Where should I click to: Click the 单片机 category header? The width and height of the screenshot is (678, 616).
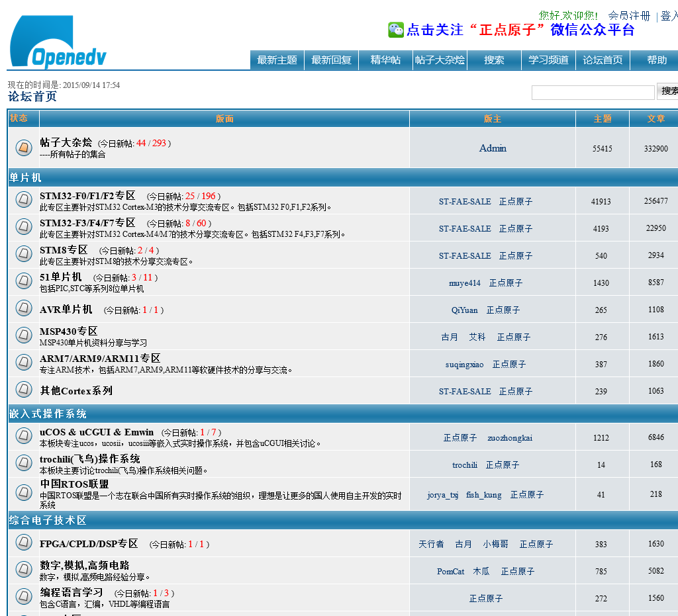coord(25,177)
